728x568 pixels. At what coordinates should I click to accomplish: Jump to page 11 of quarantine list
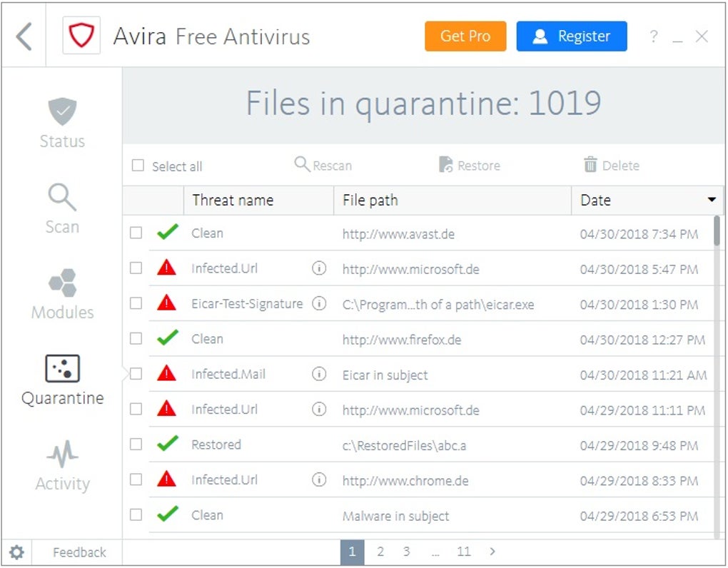[463, 552]
